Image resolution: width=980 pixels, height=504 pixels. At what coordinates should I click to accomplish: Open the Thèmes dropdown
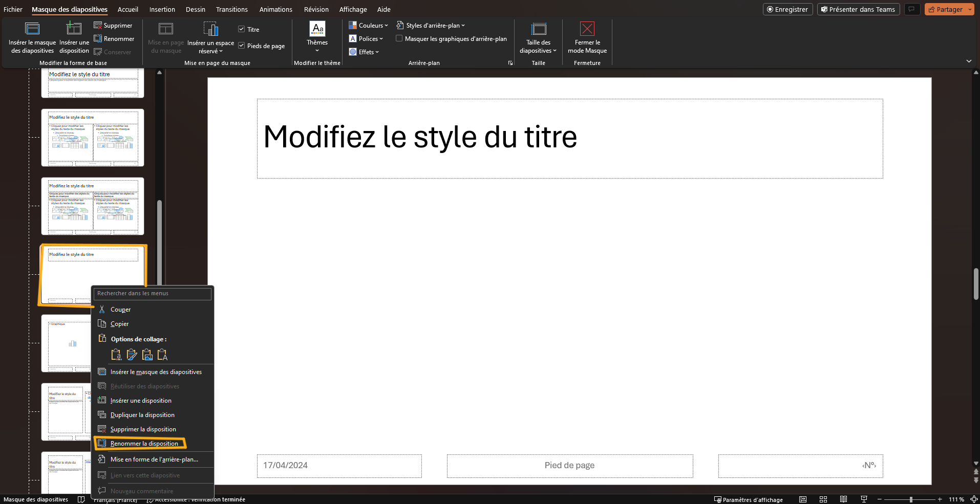(x=317, y=37)
